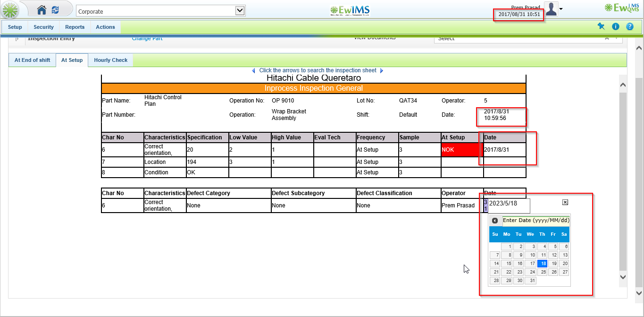Choose day 28 in the calendar
This screenshot has width=644, height=317.
(x=495, y=281)
